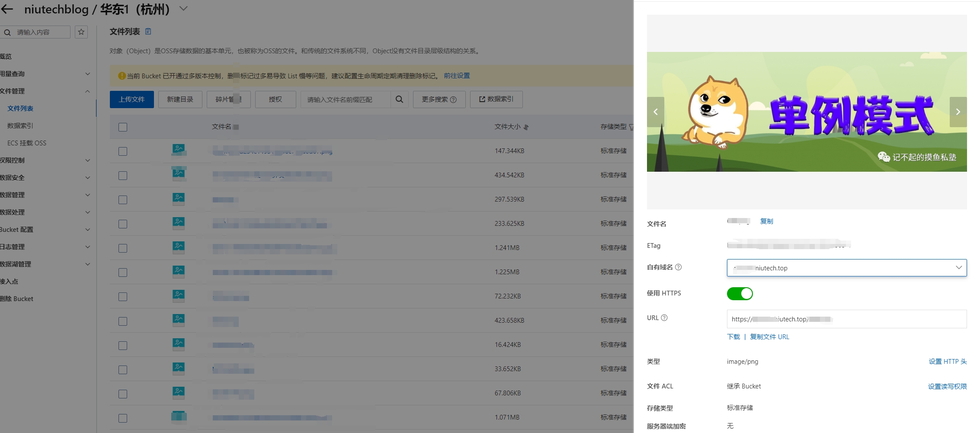The height and width of the screenshot is (433, 980).
Task: Click the sidebar search magnifier icon
Action: 7,32
